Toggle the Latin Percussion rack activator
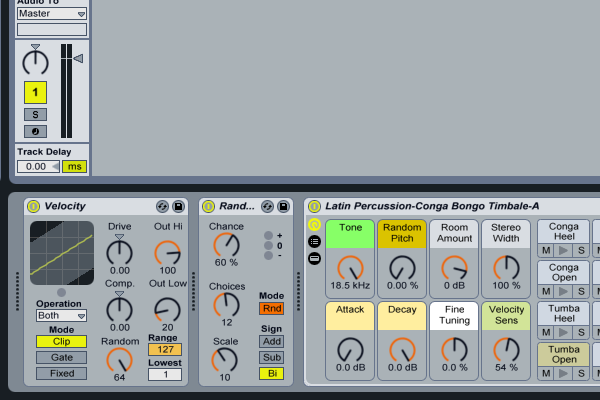This screenshot has width=600, height=400. click(x=314, y=206)
